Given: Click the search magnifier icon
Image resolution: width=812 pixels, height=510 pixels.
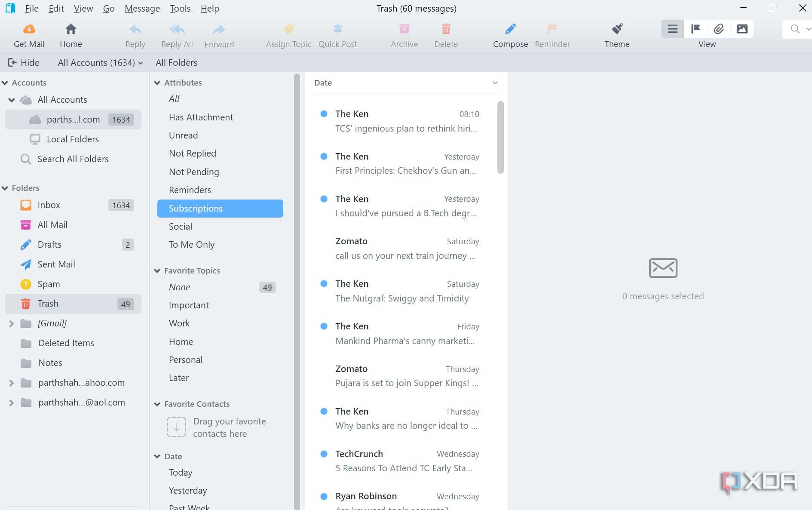Looking at the screenshot, I should coord(795,29).
